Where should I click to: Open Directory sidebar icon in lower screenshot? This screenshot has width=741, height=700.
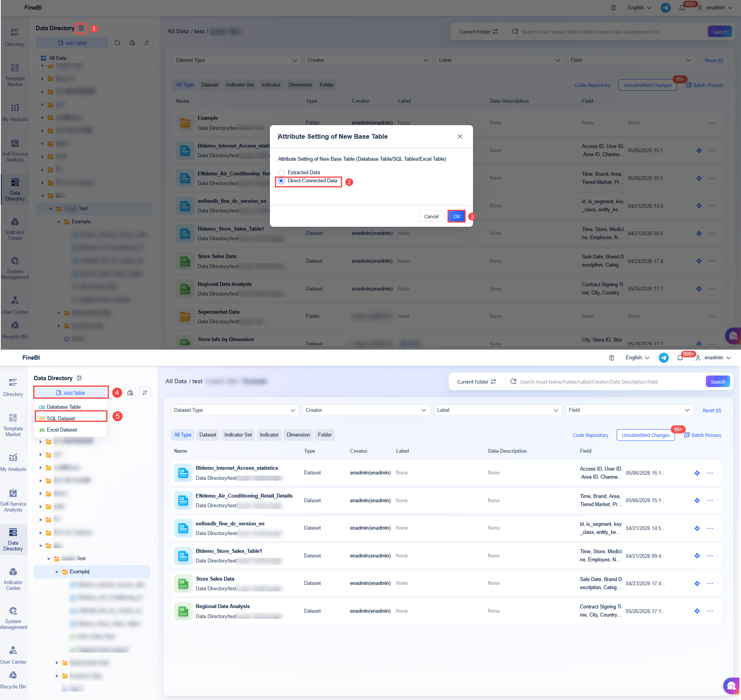[x=13, y=387]
